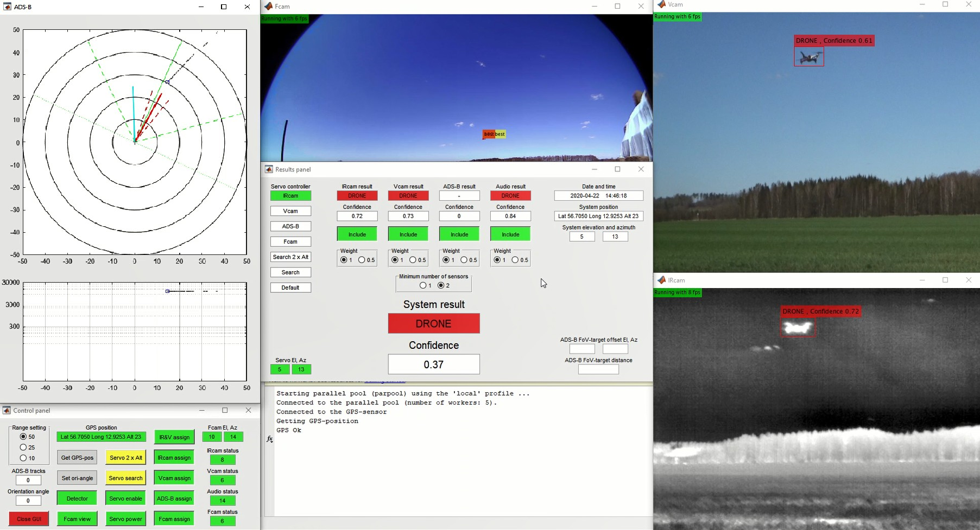The image size is (980, 530).
Task: Click the Orientation angle input field
Action: point(28,501)
